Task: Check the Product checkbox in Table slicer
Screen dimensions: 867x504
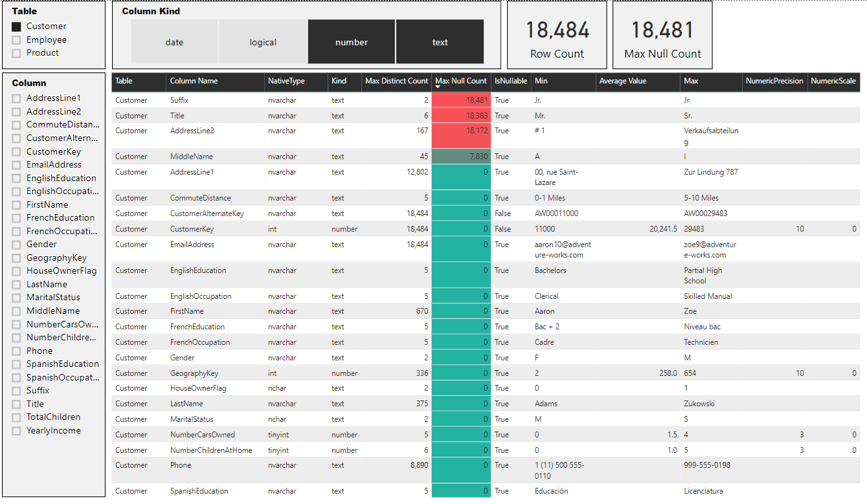Action: click(x=17, y=52)
